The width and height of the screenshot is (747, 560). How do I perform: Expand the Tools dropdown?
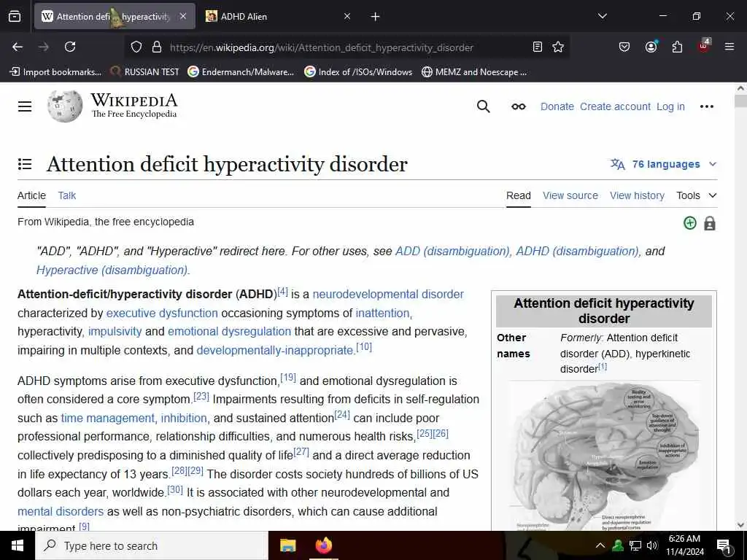click(697, 195)
